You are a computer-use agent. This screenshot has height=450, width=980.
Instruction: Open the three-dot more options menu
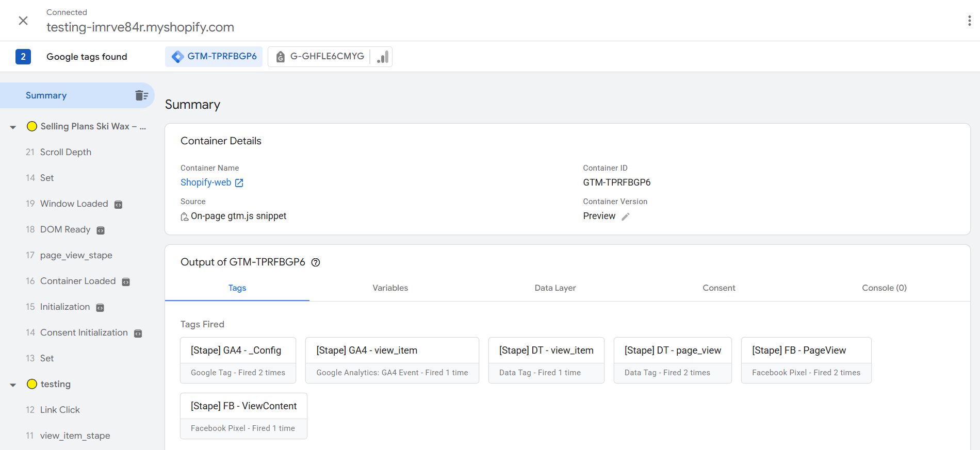pyautogui.click(x=969, y=21)
